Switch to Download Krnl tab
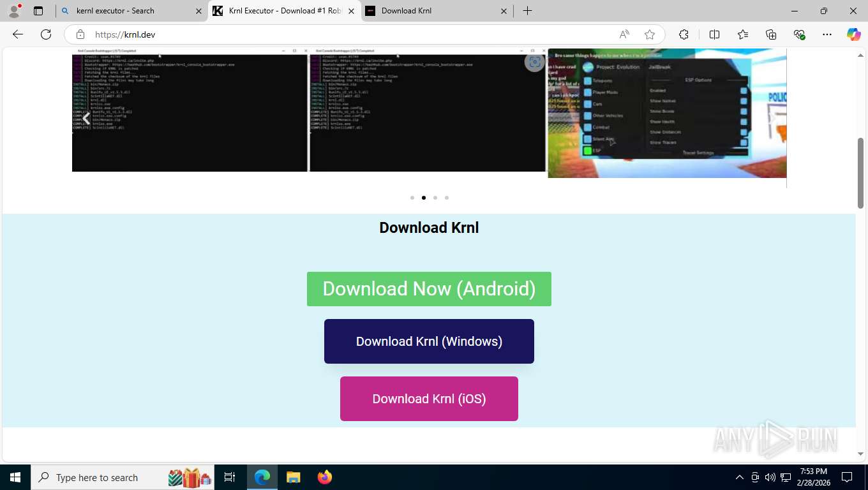This screenshot has height=490, width=868. pyautogui.click(x=437, y=11)
